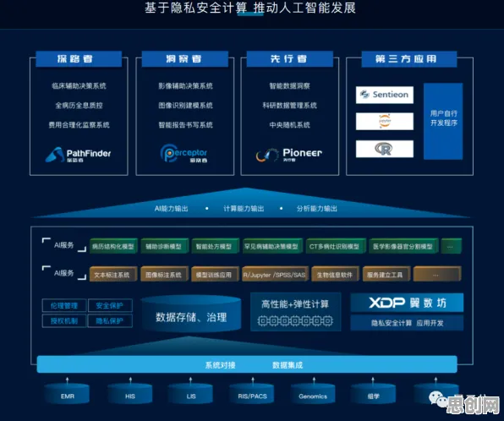Click the HIS database cylinder
504x421 pixels.
coord(130,393)
